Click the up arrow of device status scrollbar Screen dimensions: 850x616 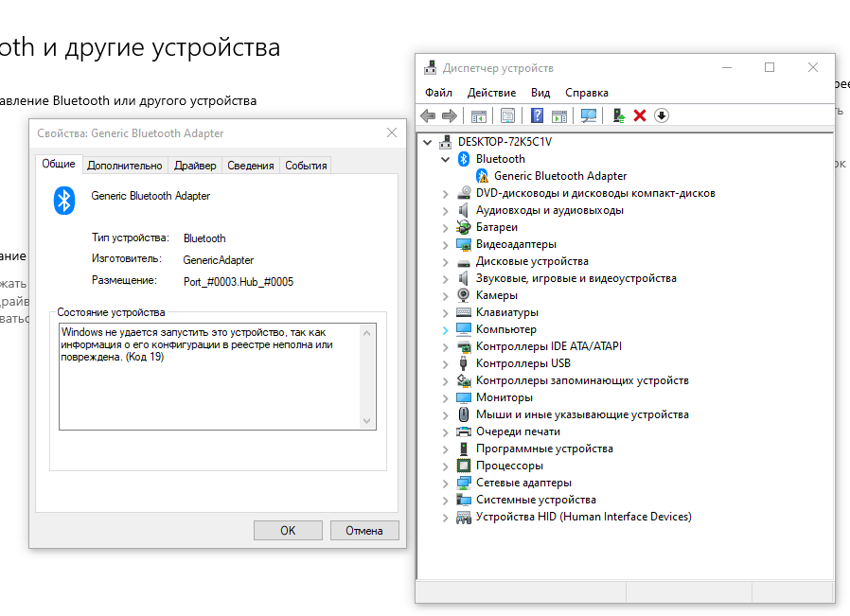pos(367,333)
